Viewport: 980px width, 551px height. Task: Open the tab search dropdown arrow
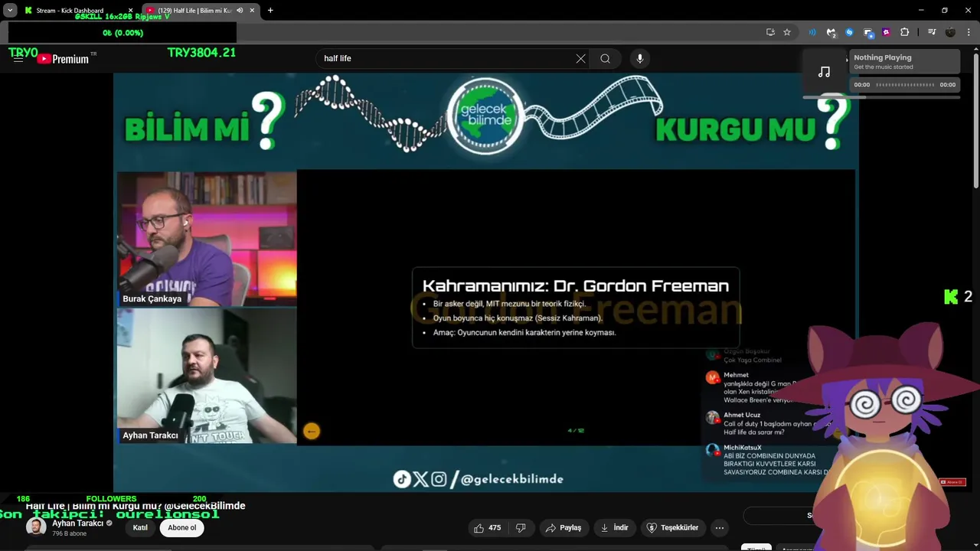10,11
